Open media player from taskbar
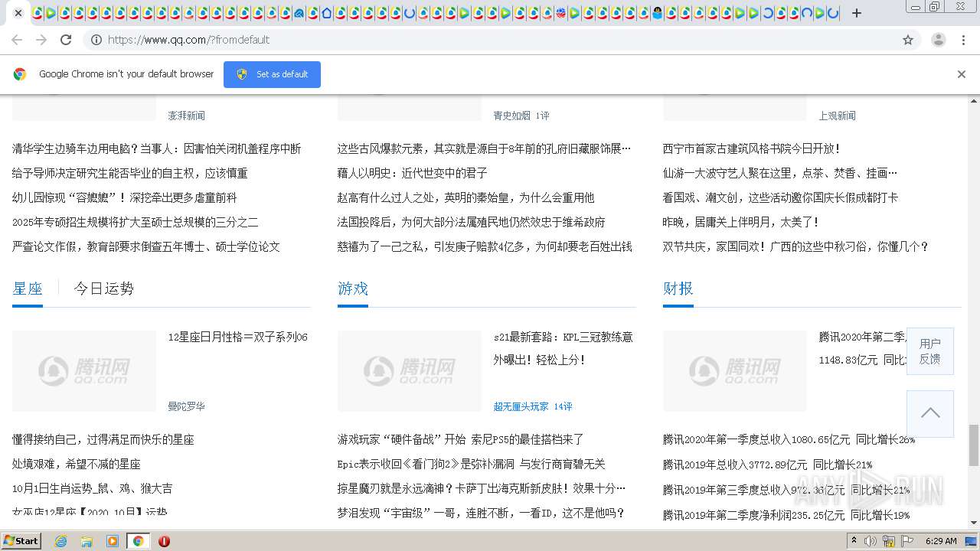 tap(113, 541)
